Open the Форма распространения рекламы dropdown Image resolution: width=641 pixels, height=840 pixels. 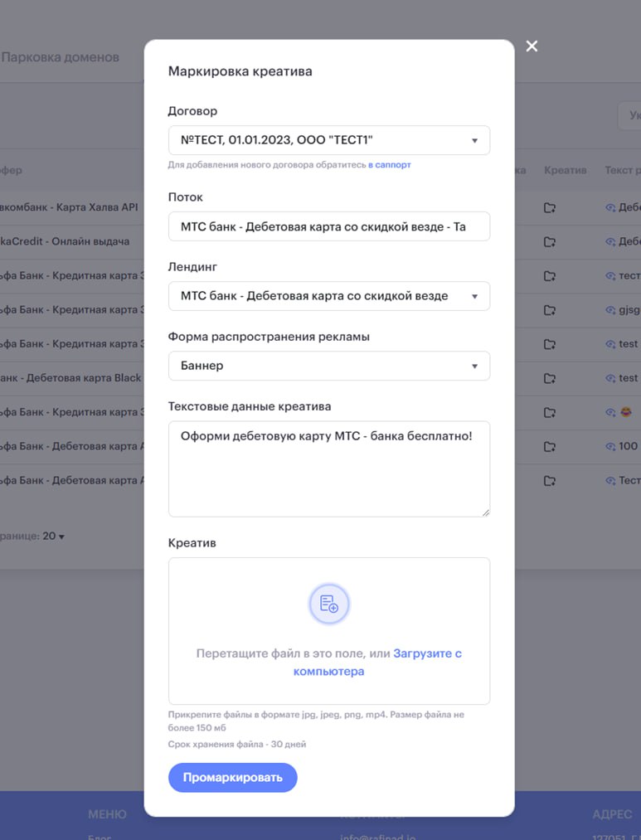329,366
